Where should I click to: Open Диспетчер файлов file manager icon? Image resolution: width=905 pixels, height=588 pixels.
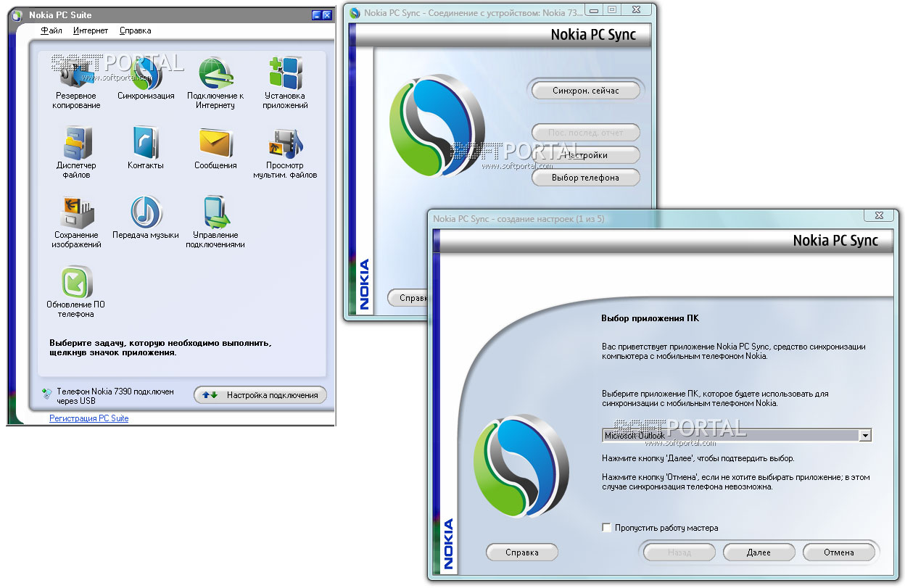pos(76,143)
